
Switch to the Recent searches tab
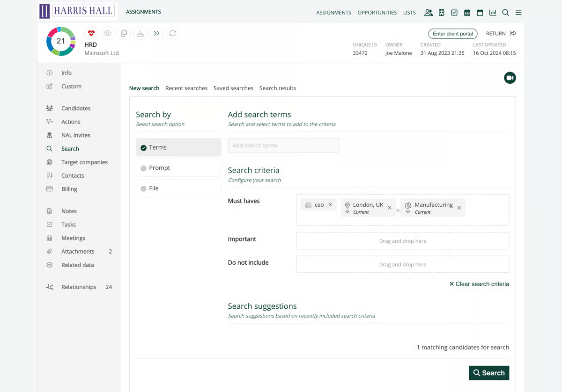186,88
